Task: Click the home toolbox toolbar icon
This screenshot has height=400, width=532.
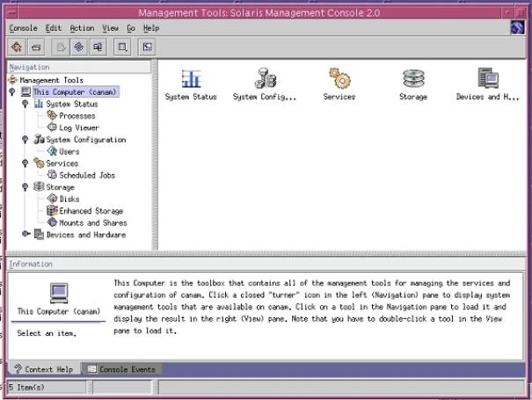Action: click(x=17, y=47)
